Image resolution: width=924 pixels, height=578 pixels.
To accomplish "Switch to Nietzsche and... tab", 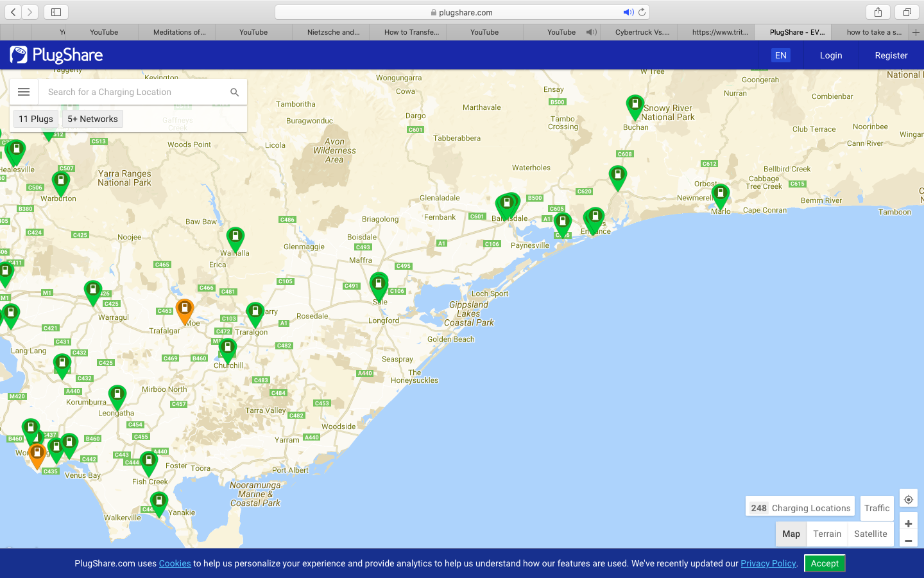I will pos(331,32).
